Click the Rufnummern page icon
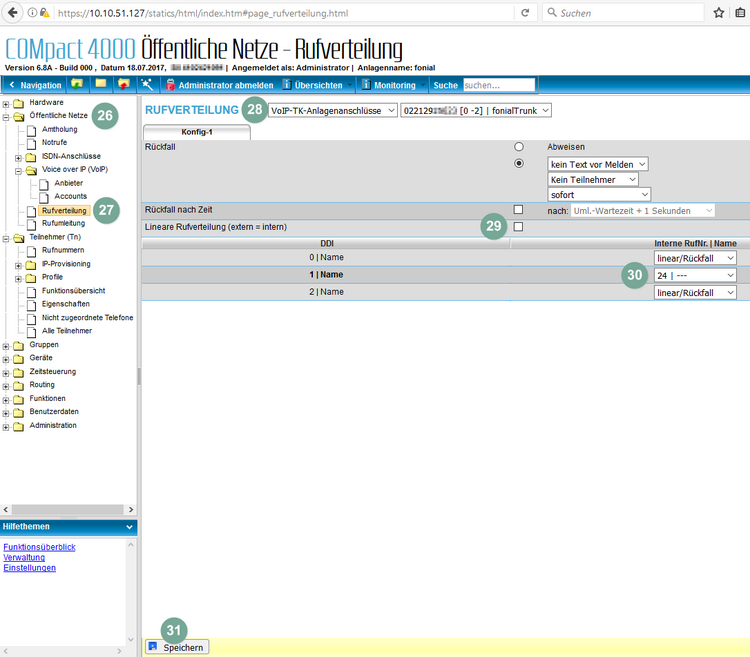The width and height of the screenshot is (750, 657). [x=32, y=251]
